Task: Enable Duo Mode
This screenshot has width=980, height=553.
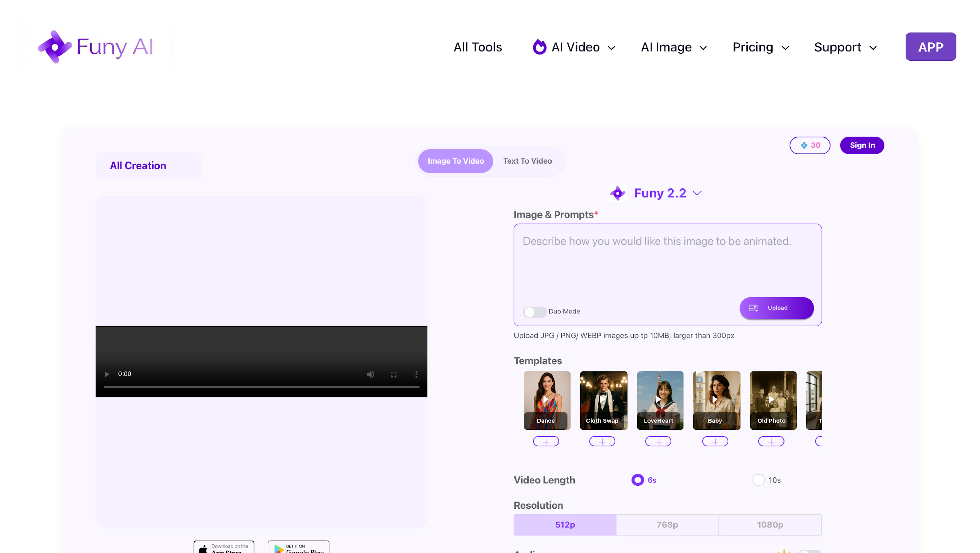Action: (x=534, y=311)
